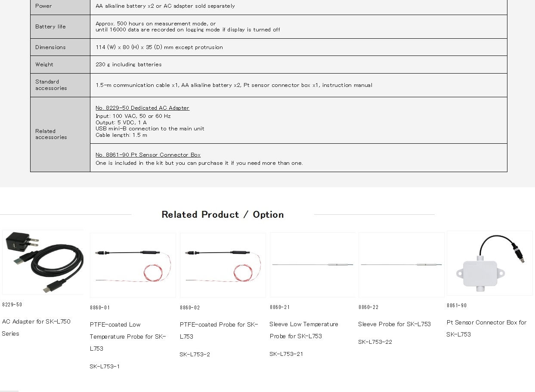Click the Power row label
Screen dimensions: 535x392
(43, 6)
